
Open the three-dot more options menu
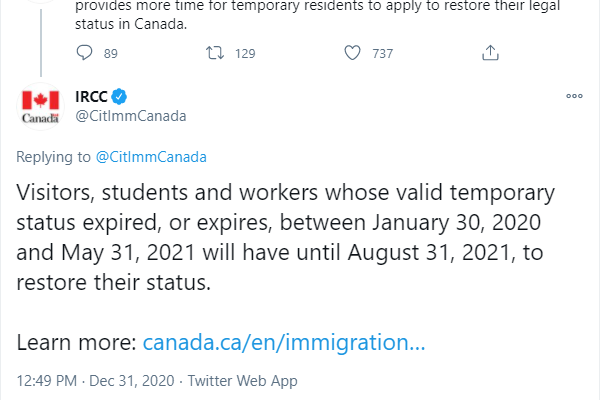click(x=574, y=96)
